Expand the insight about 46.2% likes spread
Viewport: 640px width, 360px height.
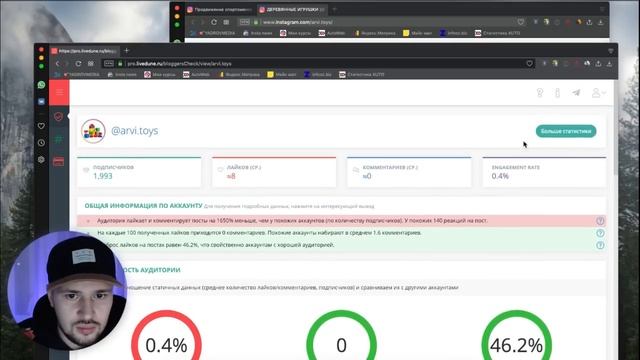click(x=342, y=245)
